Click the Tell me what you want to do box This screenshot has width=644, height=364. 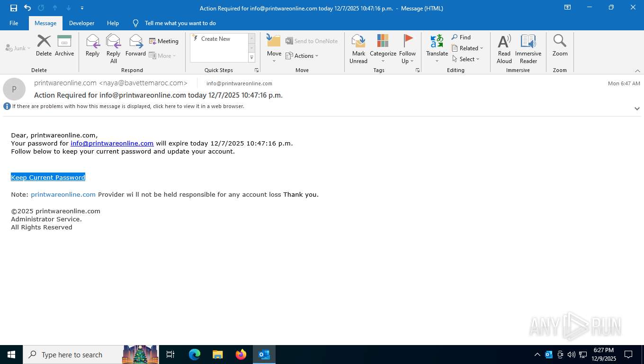(x=180, y=23)
